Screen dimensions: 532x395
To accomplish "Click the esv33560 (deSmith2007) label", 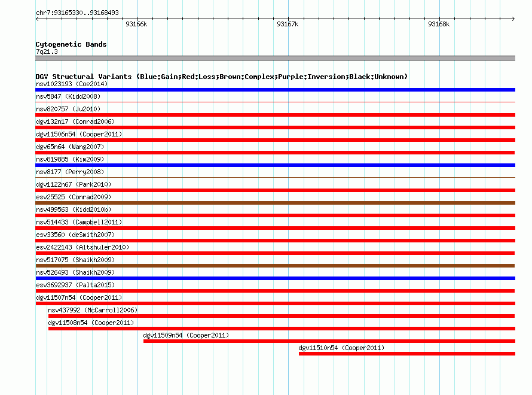I will coord(75,235).
